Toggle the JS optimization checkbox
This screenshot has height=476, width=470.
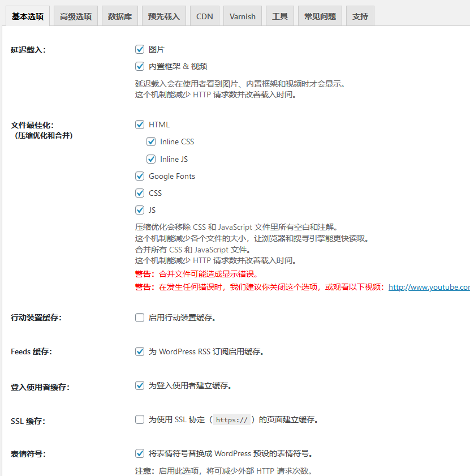[140, 210]
